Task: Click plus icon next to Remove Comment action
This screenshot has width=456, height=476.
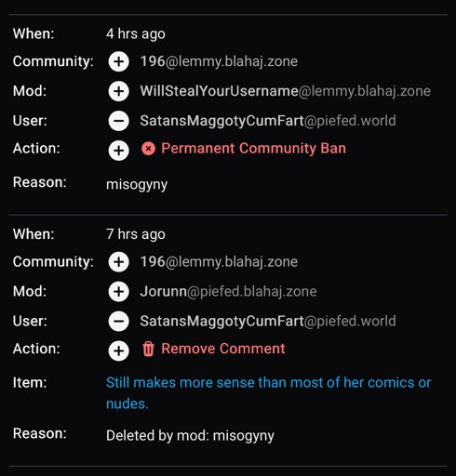Action: coord(119,350)
